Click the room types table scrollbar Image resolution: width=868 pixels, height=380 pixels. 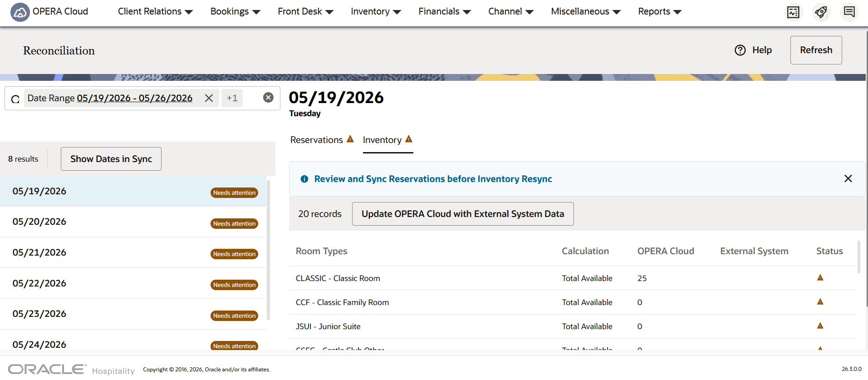click(858, 257)
